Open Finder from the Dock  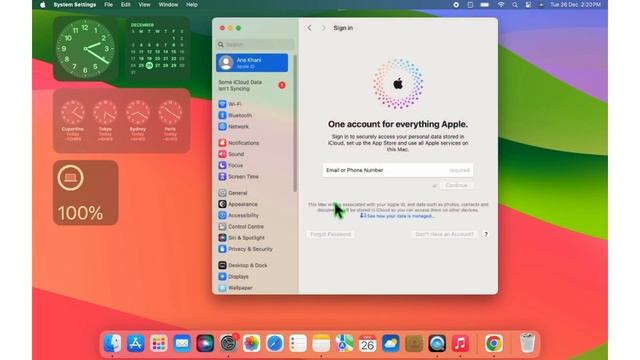[112, 343]
